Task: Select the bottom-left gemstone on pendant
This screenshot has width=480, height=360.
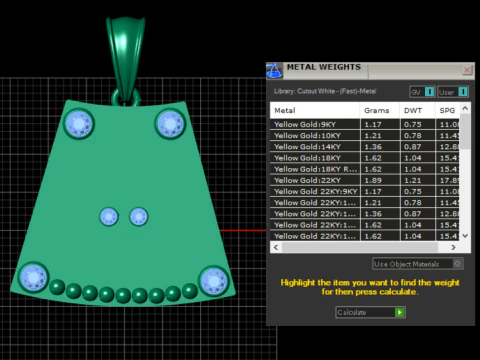Action: [33, 278]
